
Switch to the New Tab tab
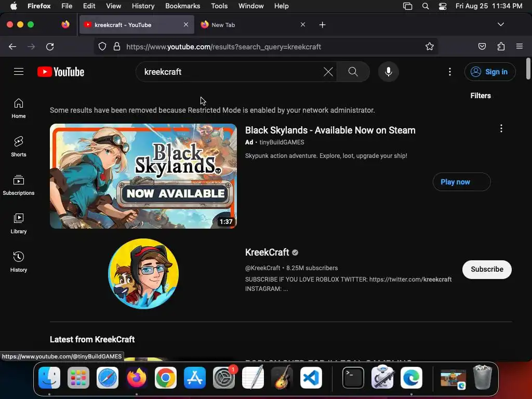253,25
